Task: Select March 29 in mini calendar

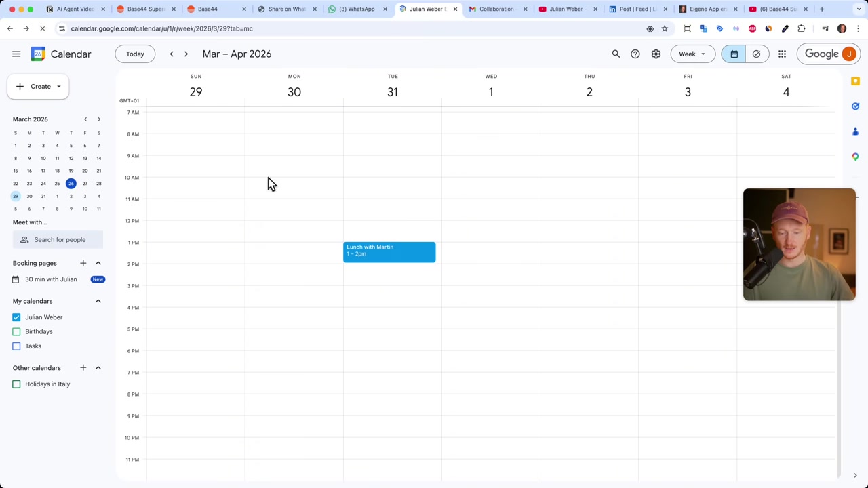Action: pyautogui.click(x=16, y=196)
